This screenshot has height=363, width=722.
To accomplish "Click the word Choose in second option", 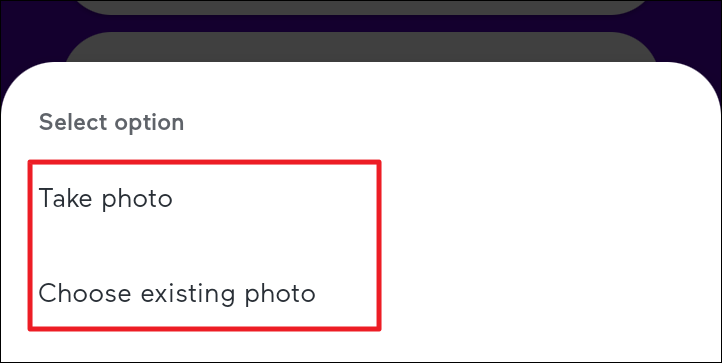I will point(85,293).
